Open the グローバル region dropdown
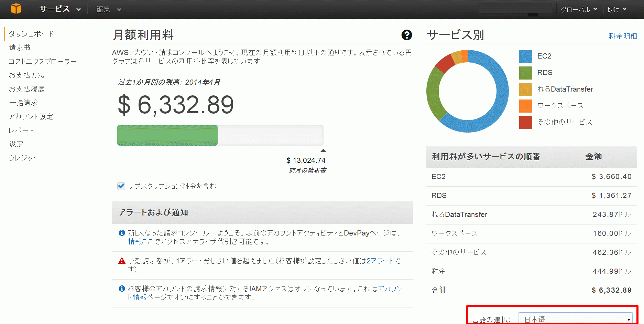Viewport: 644px width, 324px height. coord(579,10)
